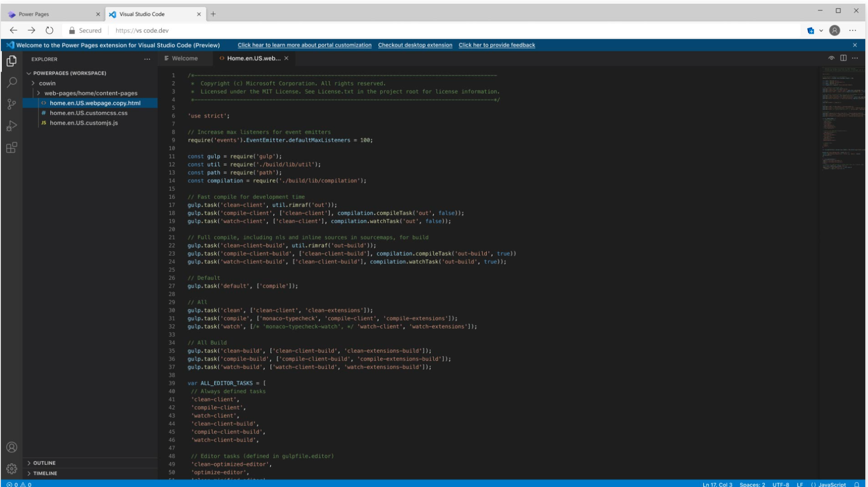The width and height of the screenshot is (868, 487).
Task: Close the Visual Studio Code browser tab
Action: (199, 14)
